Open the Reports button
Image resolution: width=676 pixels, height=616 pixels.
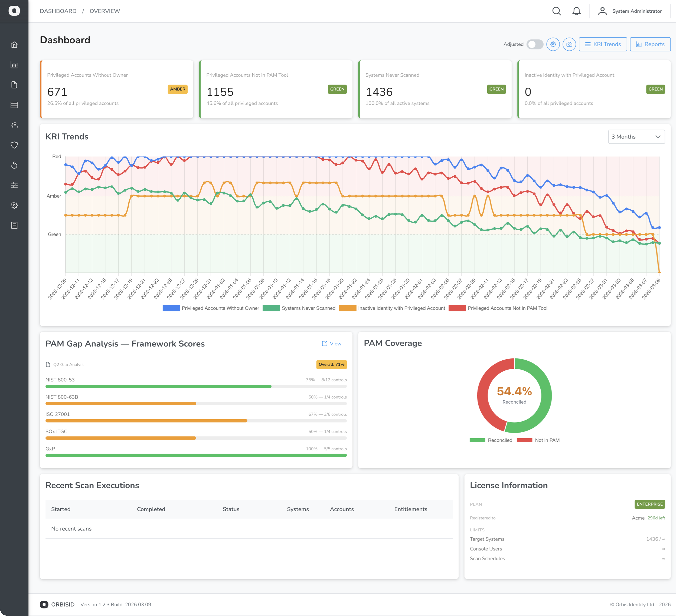(x=650, y=44)
